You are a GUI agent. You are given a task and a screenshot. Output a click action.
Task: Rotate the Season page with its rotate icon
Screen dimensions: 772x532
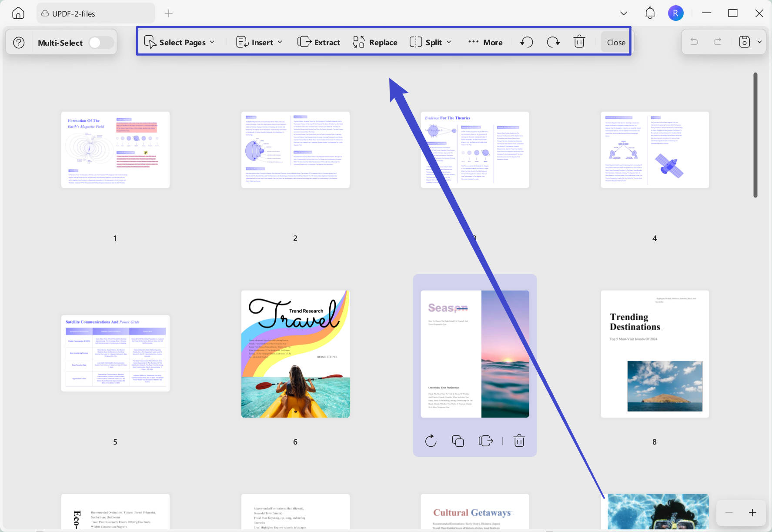coord(431,441)
